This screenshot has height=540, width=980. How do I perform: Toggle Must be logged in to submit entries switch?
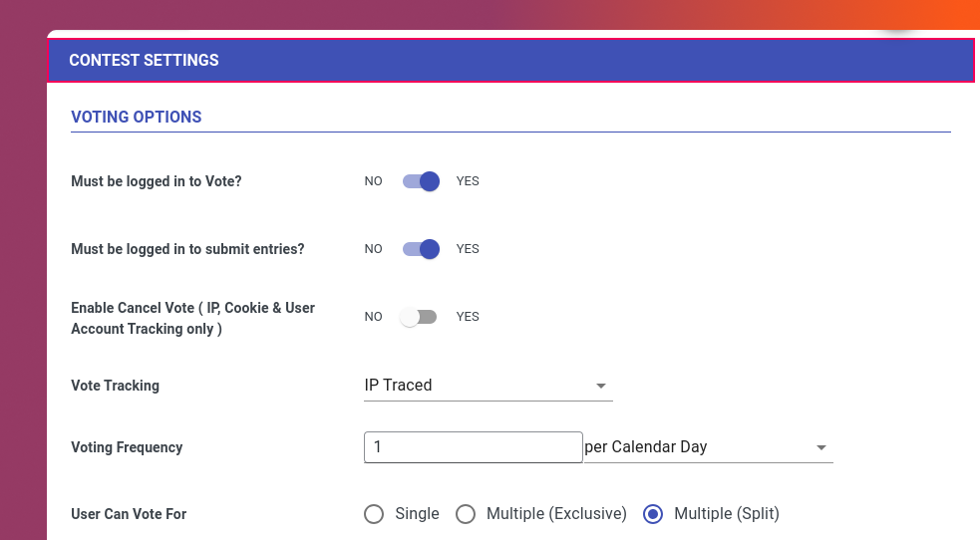(421, 249)
